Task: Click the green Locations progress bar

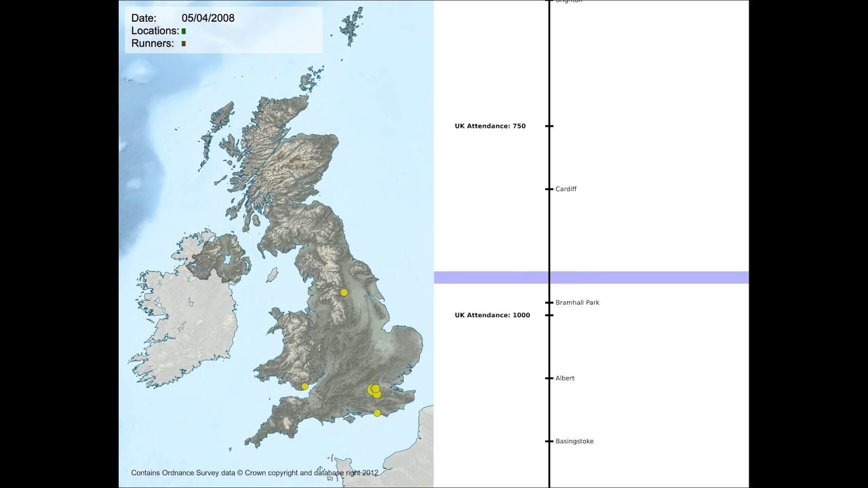Action: pos(184,31)
